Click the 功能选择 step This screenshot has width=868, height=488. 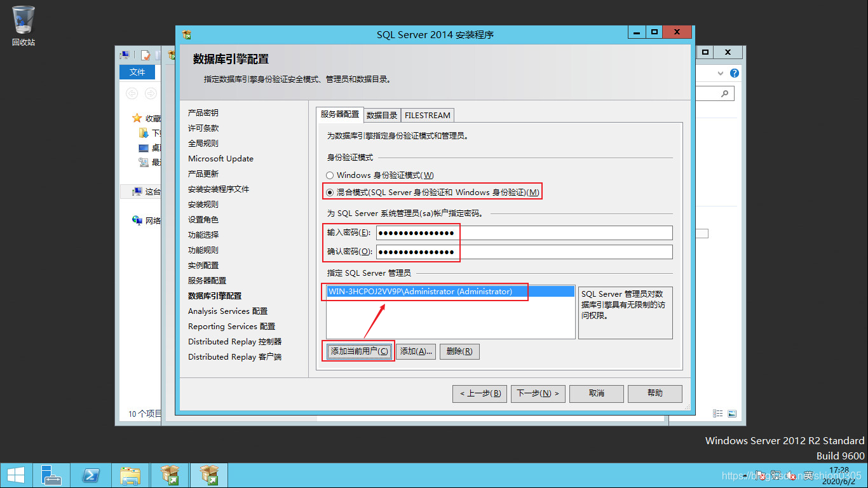(203, 235)
